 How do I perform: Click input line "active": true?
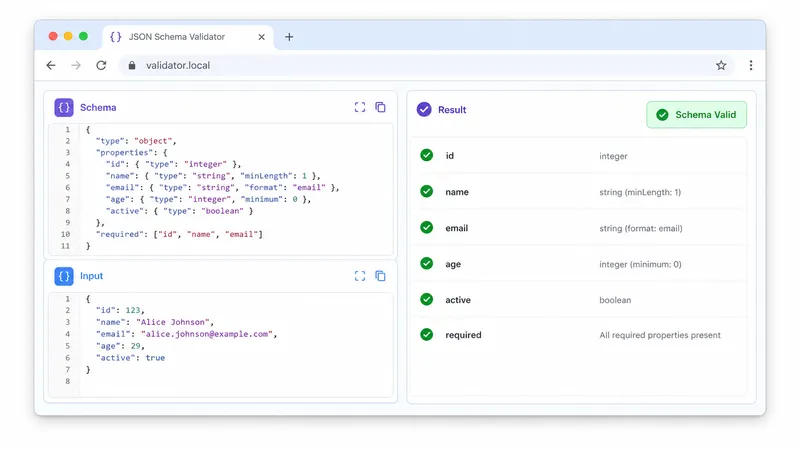click(x=130, y=358)
